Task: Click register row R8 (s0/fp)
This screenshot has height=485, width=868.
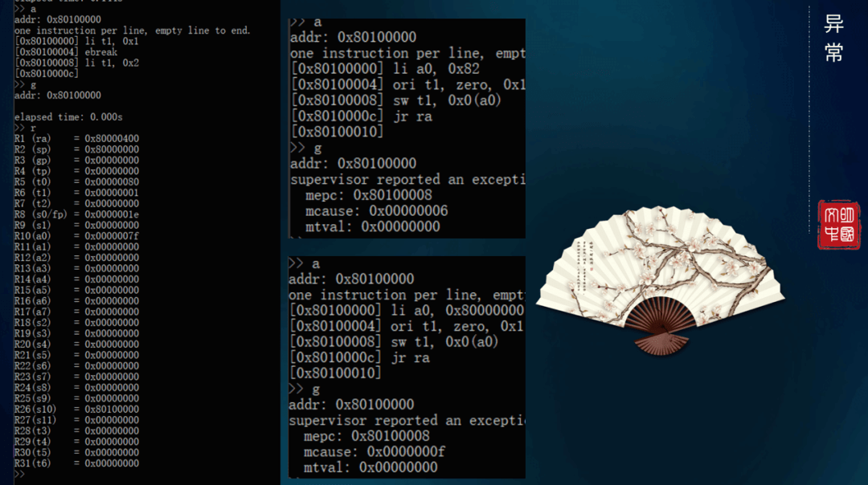Action: (76, 214)
